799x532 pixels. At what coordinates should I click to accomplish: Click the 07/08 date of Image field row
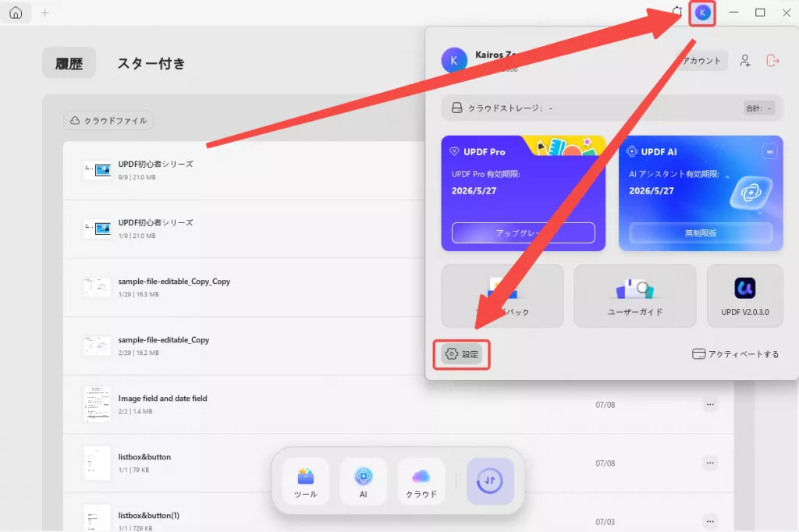click(605, 405)
